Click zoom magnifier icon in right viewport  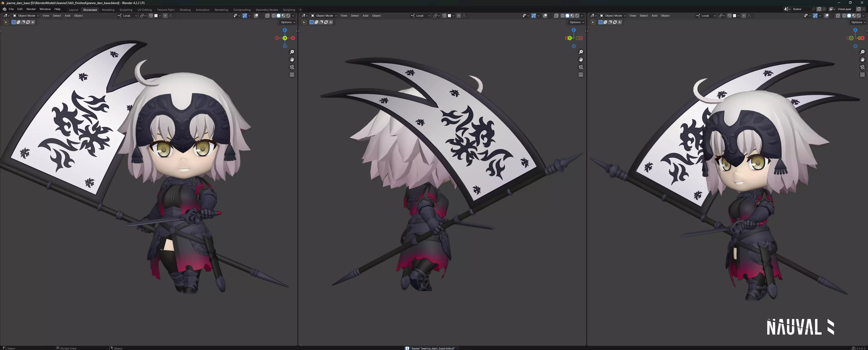pos(862,52)
